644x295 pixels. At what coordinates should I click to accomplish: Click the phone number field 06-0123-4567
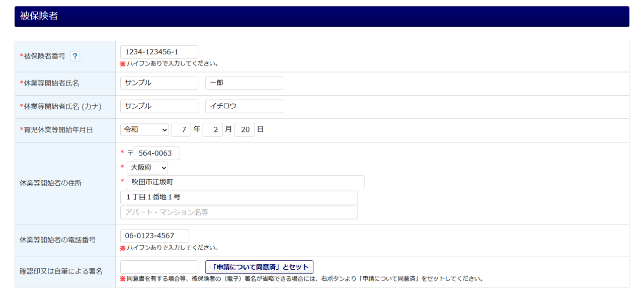tap(154, 236)
